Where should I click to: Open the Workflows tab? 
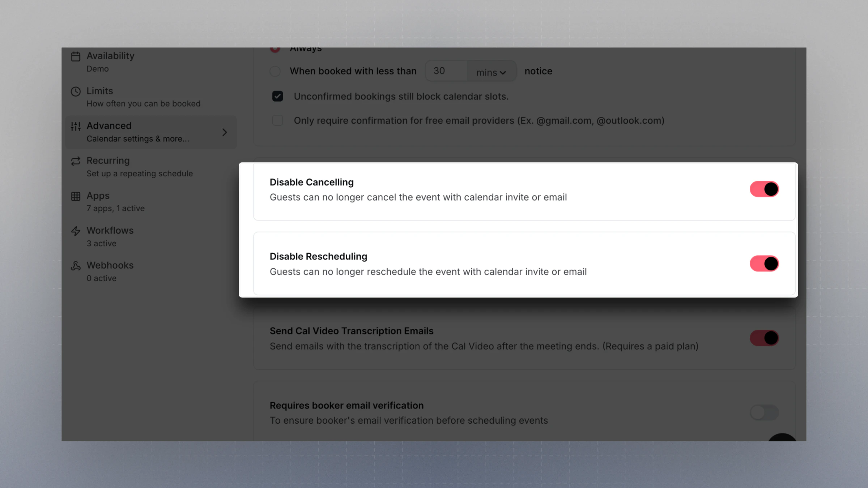point(110,236)
